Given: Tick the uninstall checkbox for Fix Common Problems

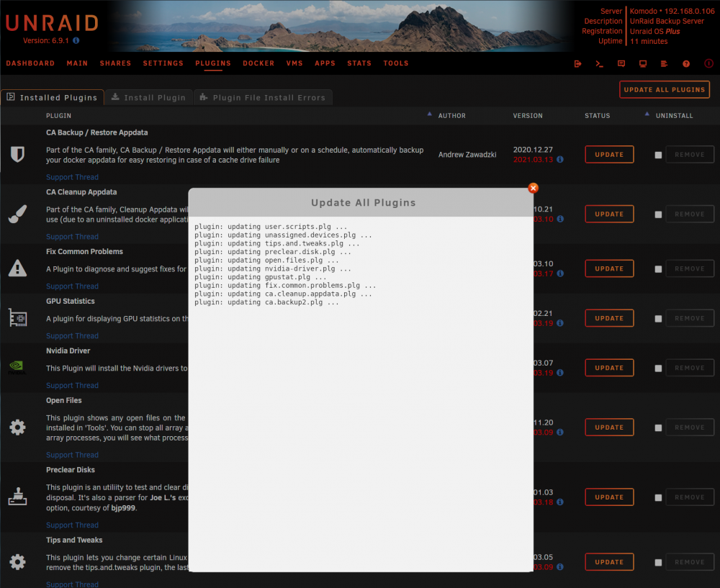Looking at the screenshot, I should [x=658, y=269].
